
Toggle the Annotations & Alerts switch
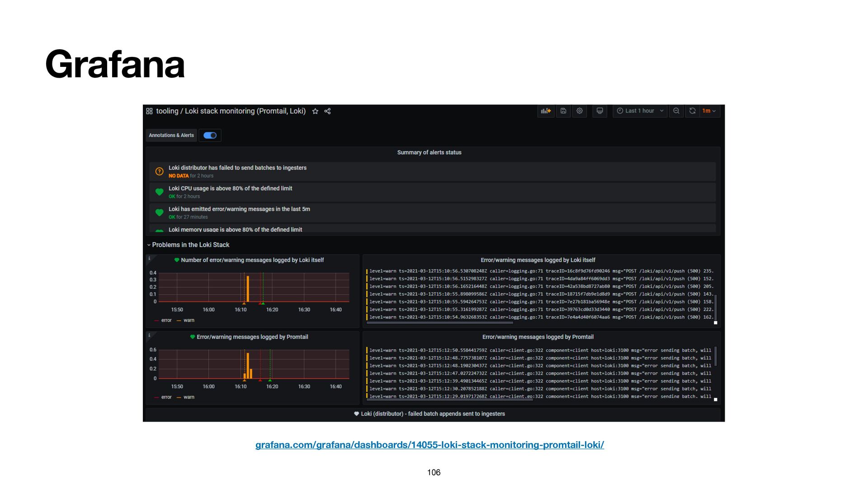pyautogui.click(x=210, y=135)
